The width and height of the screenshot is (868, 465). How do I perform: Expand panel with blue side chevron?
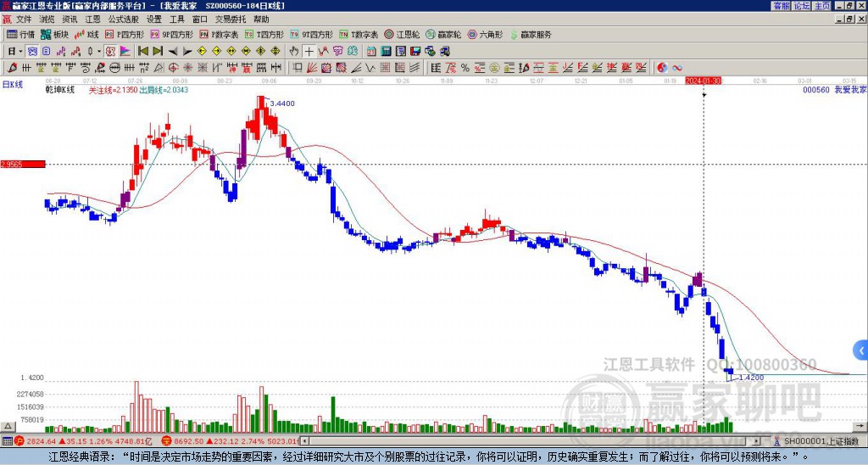[860, 350]
